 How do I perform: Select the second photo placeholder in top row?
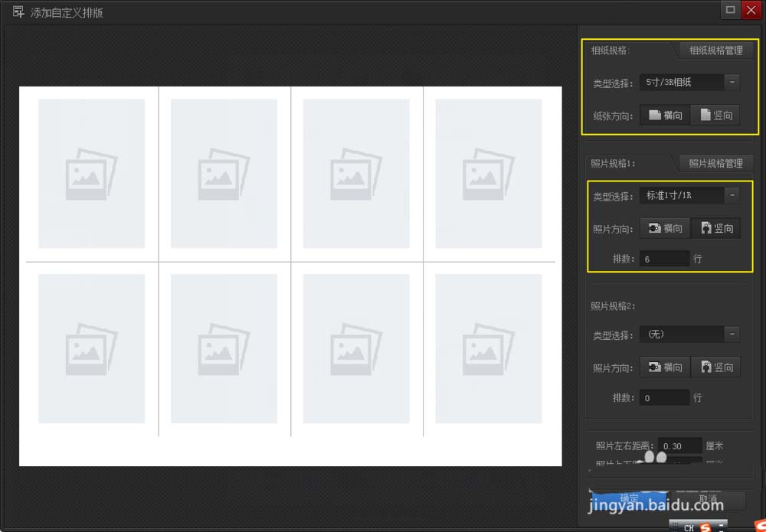[x=224, y=174]
